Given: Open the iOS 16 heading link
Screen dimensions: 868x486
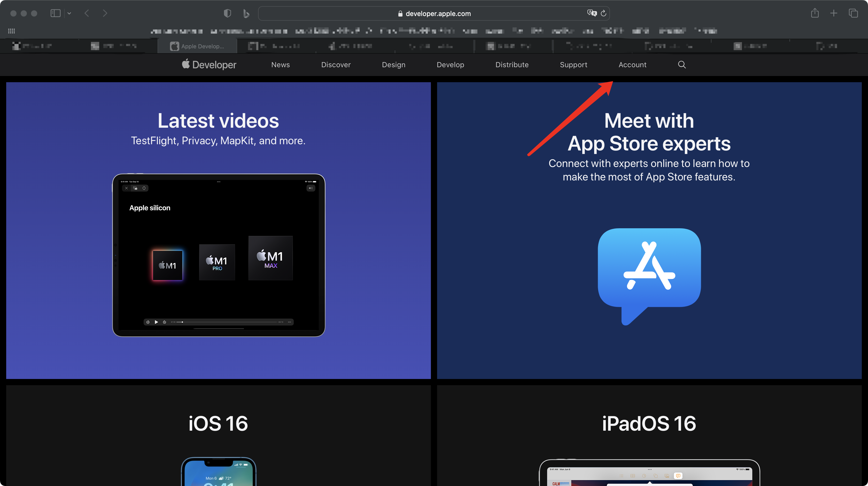Looking at the screenshot, I should point(218,423).
